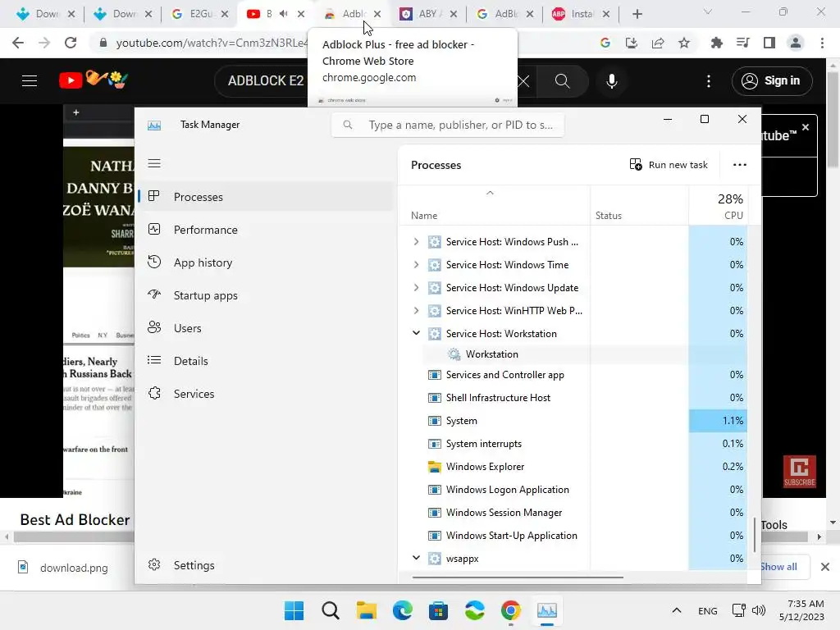Open a new Chrome tab
The height and width of the screenshot is (630, 840).
[637, 14]
